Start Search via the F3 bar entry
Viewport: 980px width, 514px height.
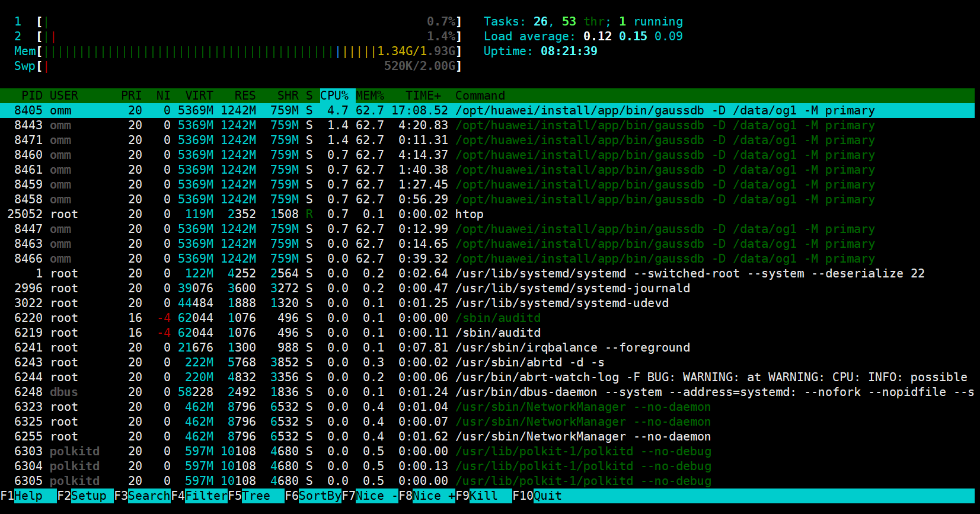(x=142, y=496)
